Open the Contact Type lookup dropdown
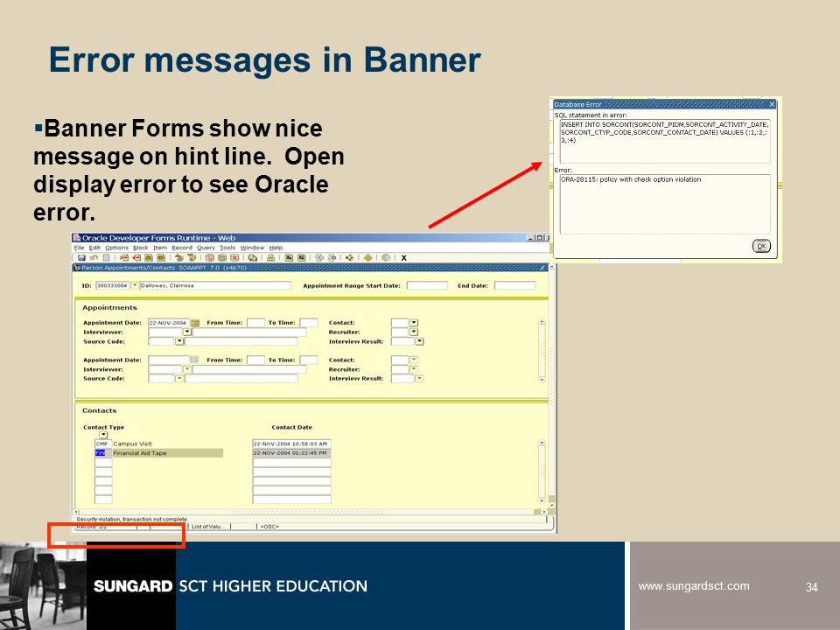This screenshot has height=630, width=840. (x=103, y=435)
